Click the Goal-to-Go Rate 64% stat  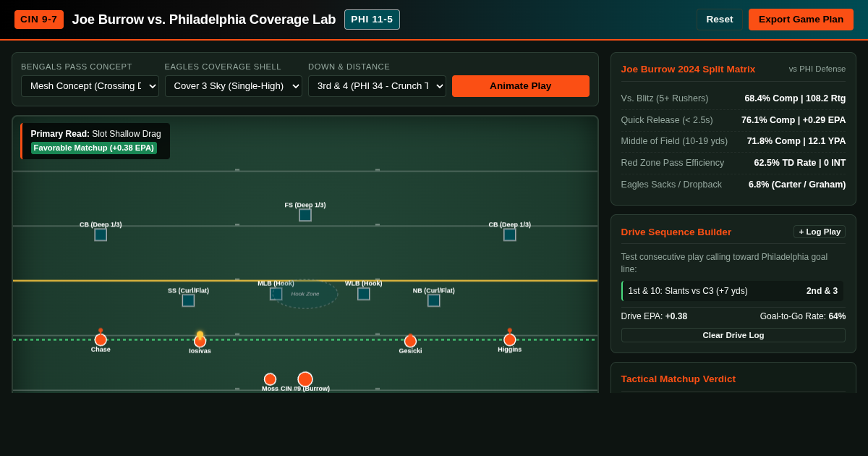click(803, 316)
